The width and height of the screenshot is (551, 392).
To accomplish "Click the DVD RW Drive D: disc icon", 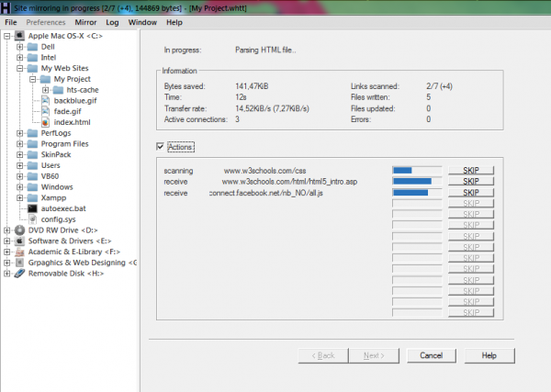I will 19,230.
